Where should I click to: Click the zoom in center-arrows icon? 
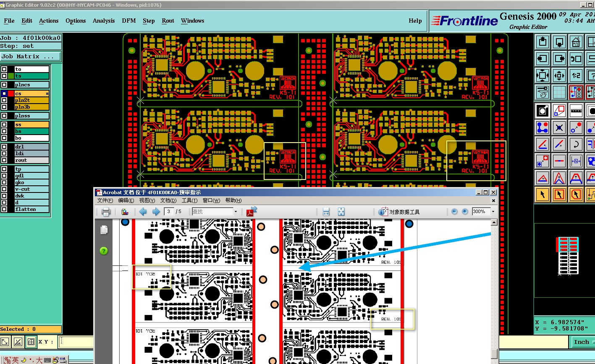(x=559, y=75)
